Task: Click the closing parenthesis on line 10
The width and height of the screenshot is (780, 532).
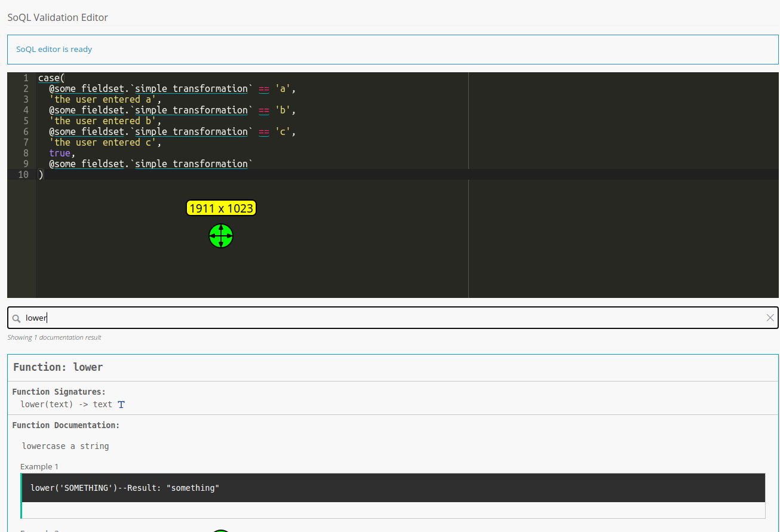Action: [x=41, y=174]
